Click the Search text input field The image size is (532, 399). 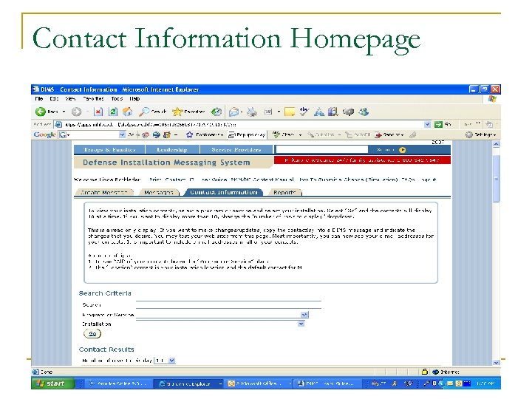click(x=228, y=304)
